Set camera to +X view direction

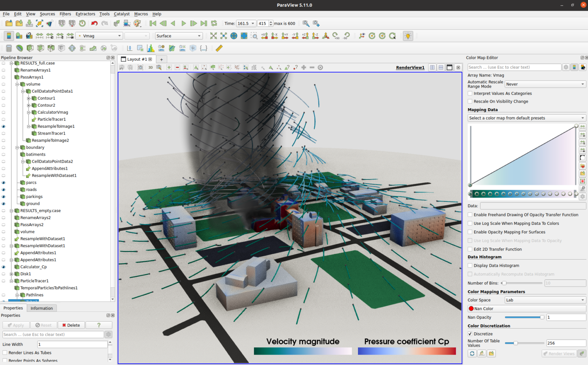(265, 36)
